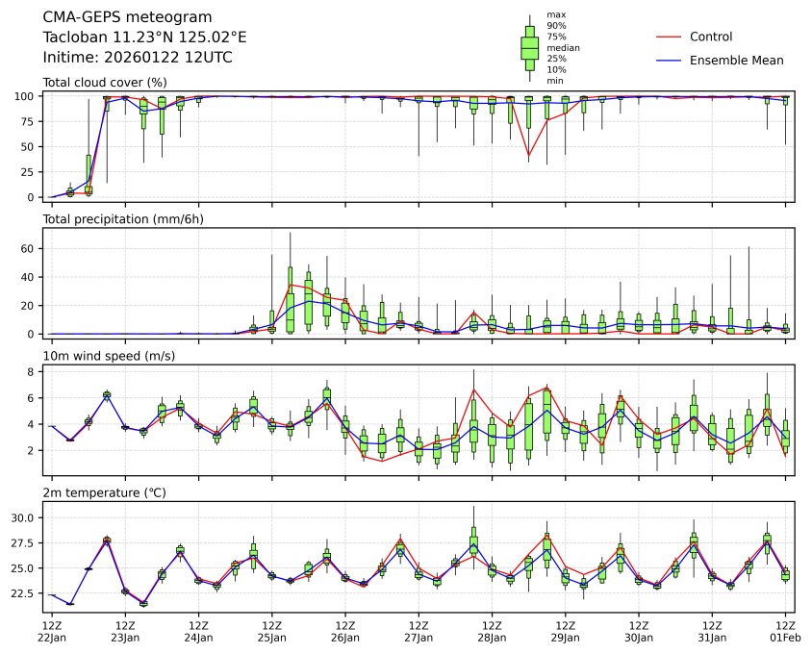Click the max label in legend
This screenshot has height=654, width=812.
(554, 14)
